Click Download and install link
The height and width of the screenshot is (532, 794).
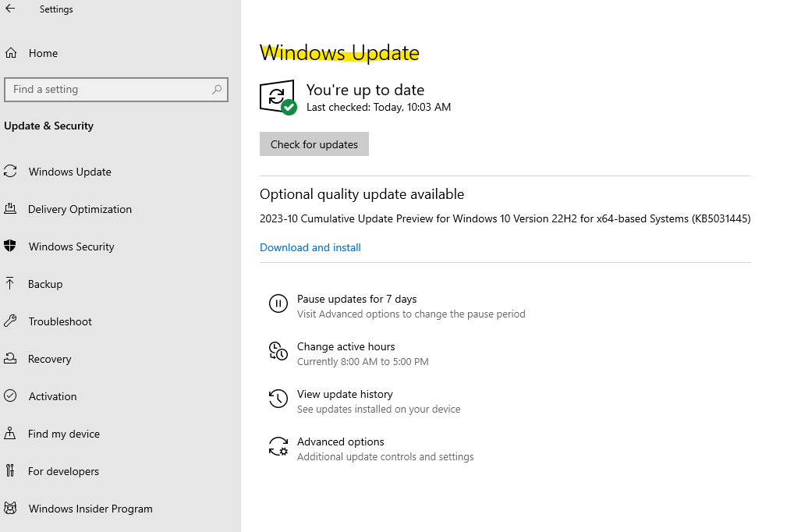pos(310,248)
